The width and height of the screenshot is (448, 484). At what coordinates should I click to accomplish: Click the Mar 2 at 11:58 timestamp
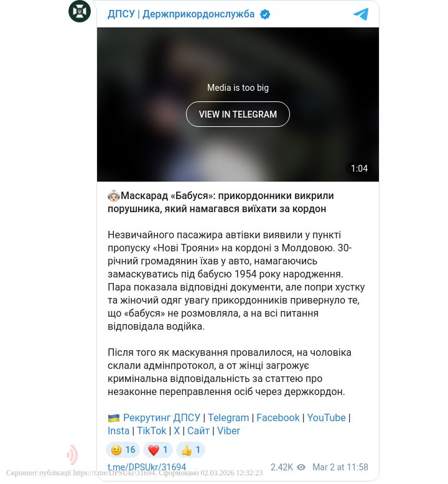click(340, 467)
